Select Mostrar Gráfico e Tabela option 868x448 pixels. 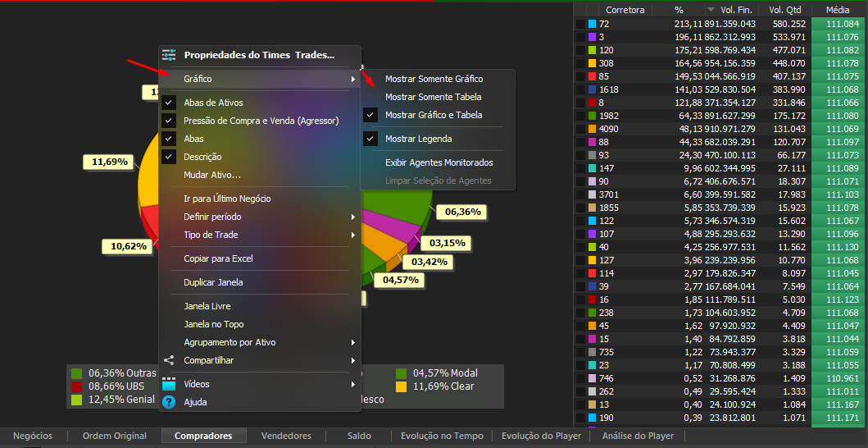point(434,115)
